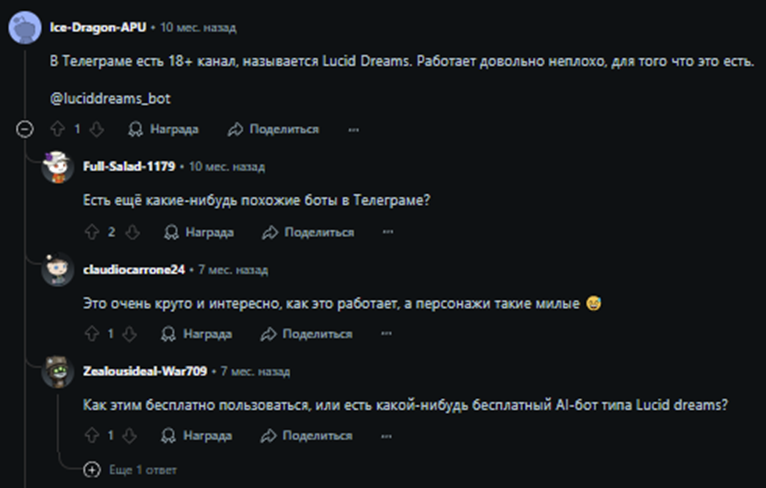Upvote Zealousideal-War709's reply
This screenshot has width=766, height=488.
92,436
